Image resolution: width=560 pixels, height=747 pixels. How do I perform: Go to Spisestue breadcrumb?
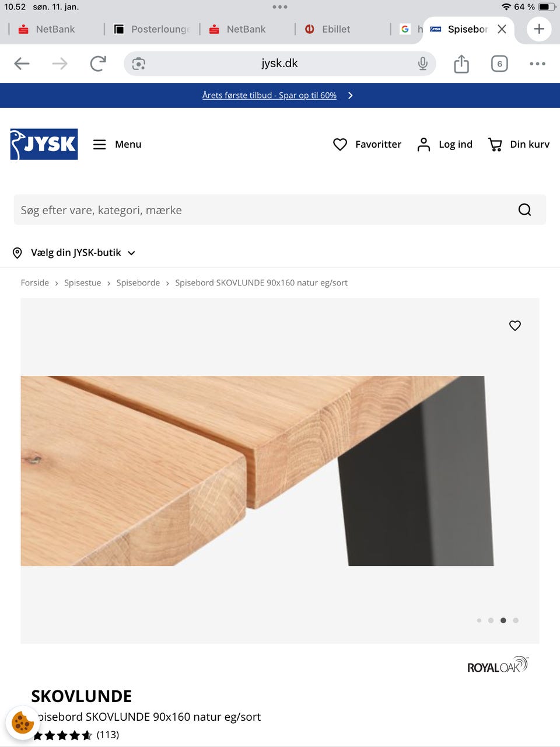[83, 282]
